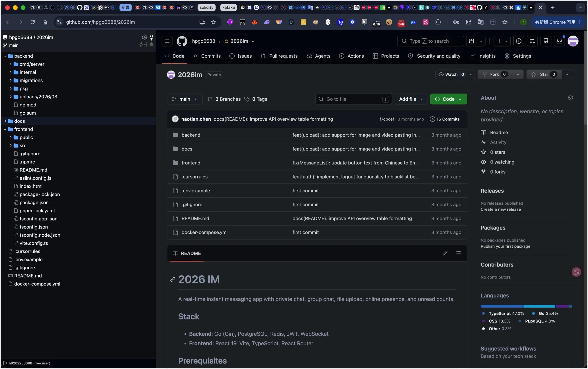This screenshot has height=369, width=588.
Task: Open the main branch dropdown
Action: pos(185,99)
